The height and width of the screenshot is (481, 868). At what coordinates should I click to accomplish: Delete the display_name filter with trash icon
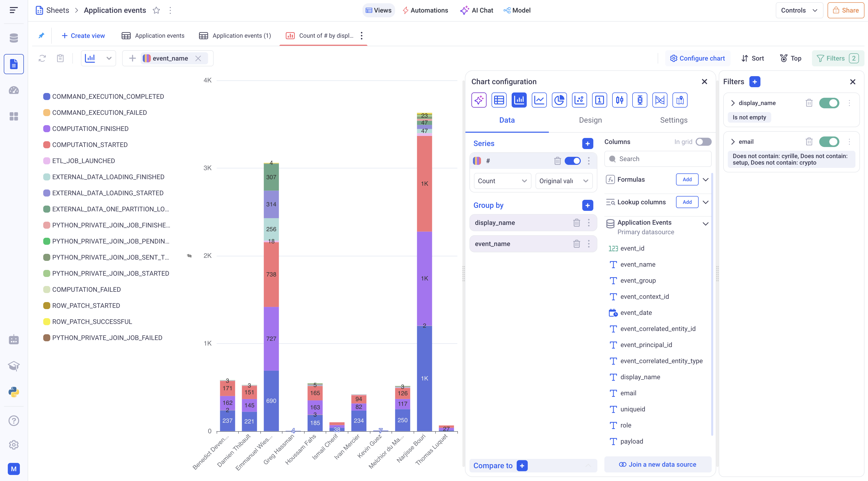pos(809,103)
